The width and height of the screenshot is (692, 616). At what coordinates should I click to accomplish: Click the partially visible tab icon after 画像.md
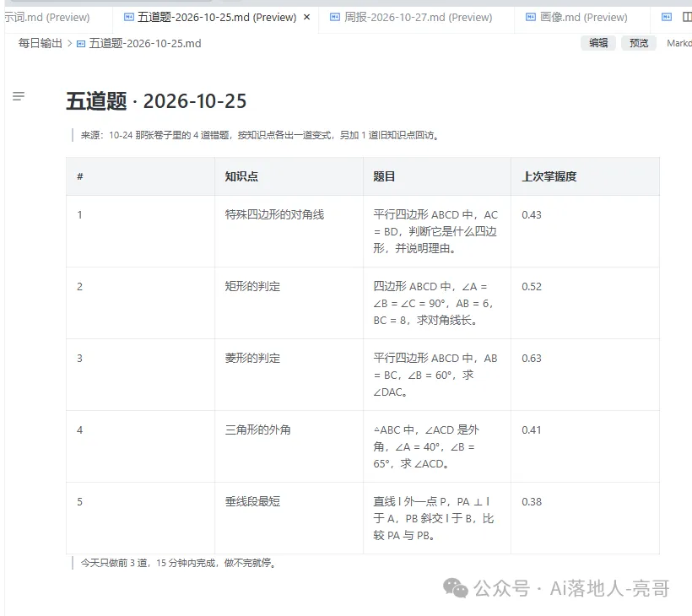[x=667, y=17]
